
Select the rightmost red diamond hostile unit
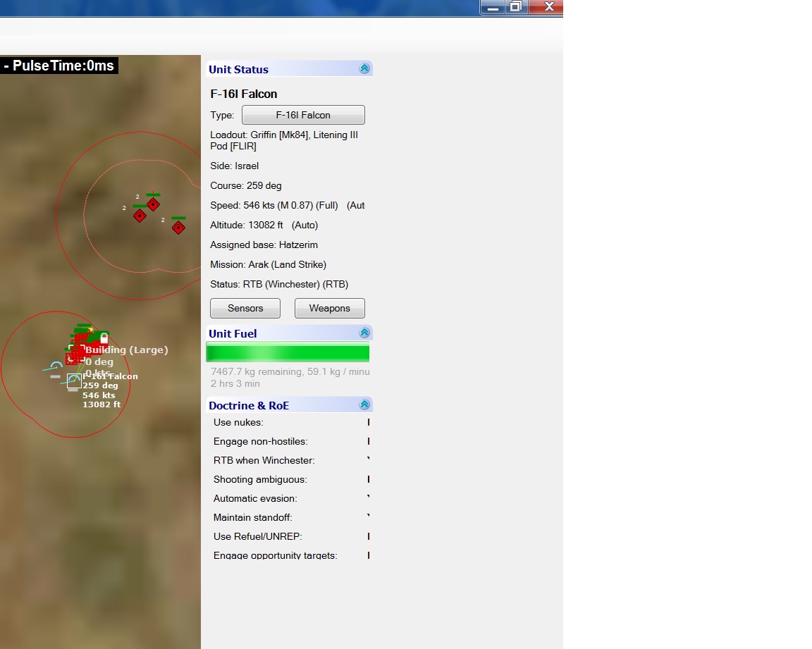(178, 227)
